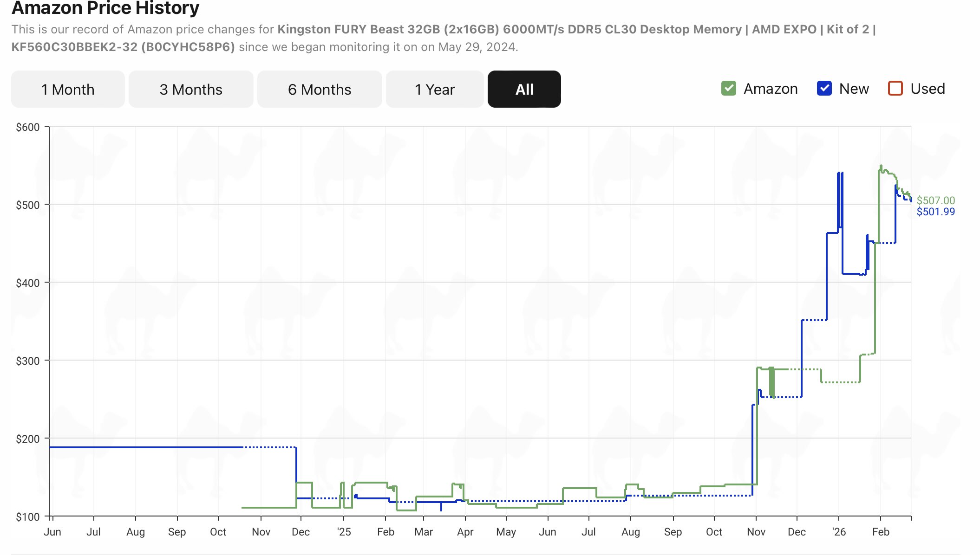
Task: Click the '25 tick on time axis
Action: pos(344,532)
